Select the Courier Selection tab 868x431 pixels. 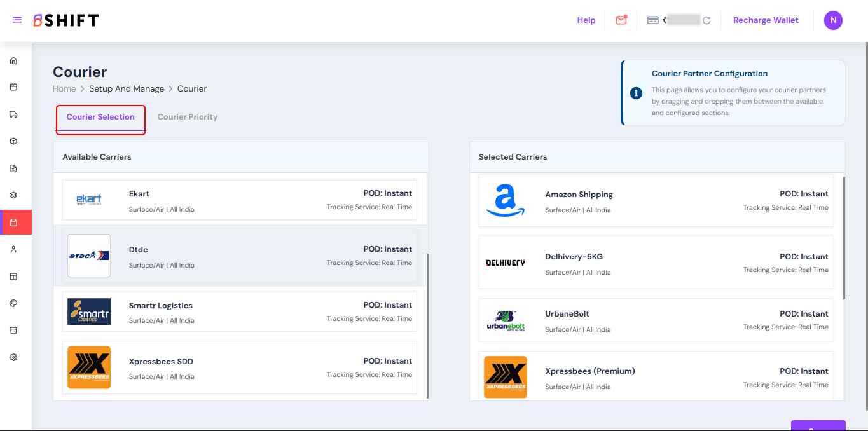[100, 117]
